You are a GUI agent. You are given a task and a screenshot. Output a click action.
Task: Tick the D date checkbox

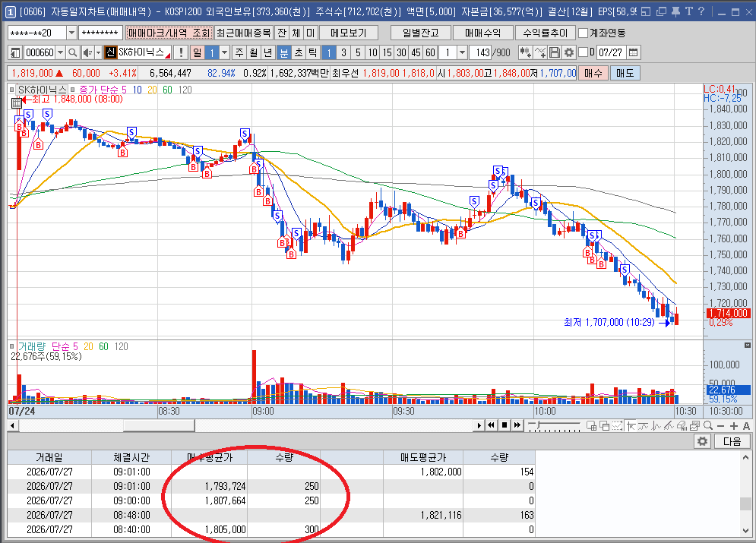584,52
